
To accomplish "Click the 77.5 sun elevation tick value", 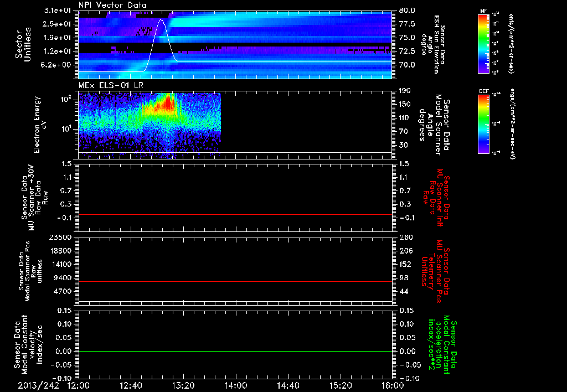I will (407, 24).
